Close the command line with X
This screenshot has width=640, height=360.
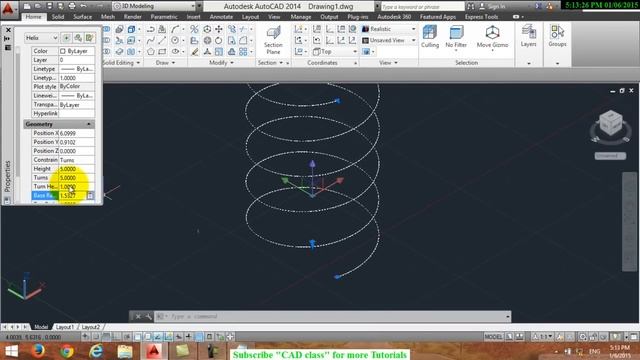[138, 316]
